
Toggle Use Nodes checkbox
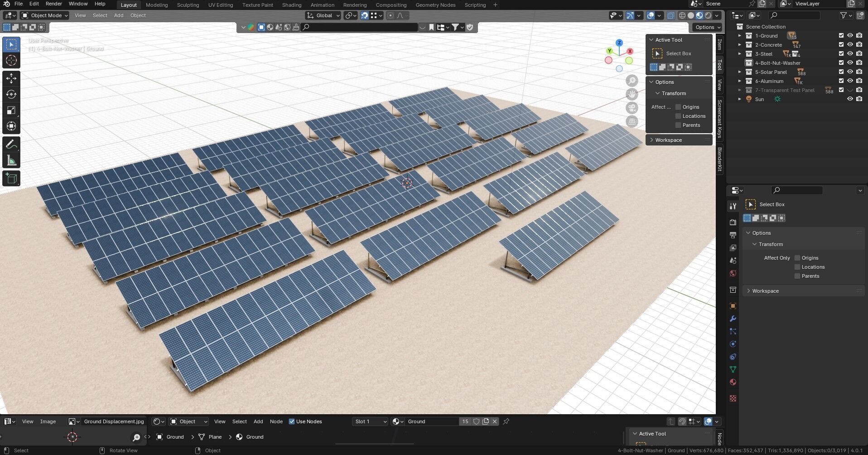click(x=292, y=421)
